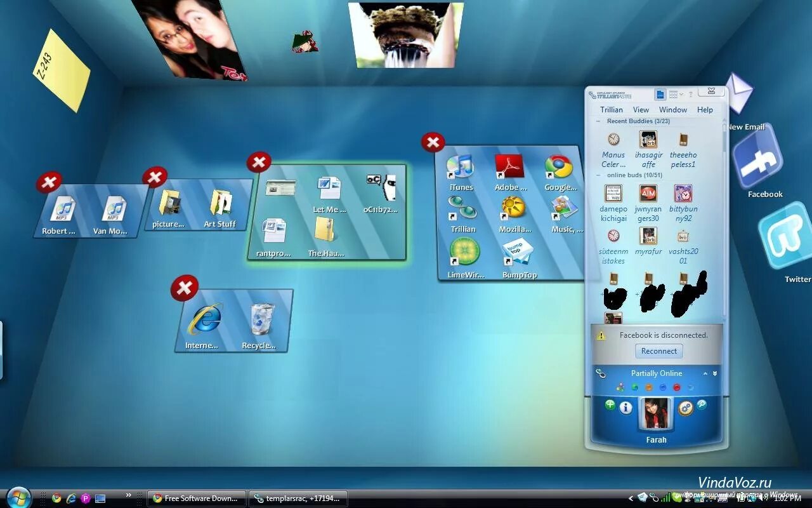
Task: Click Farah's profile avatar in Trillian
Action: tap(656, 413)
